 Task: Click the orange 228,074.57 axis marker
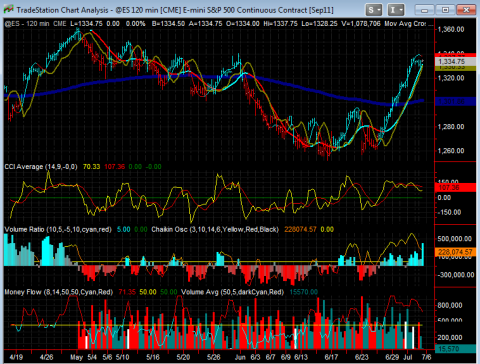point(455,252)
